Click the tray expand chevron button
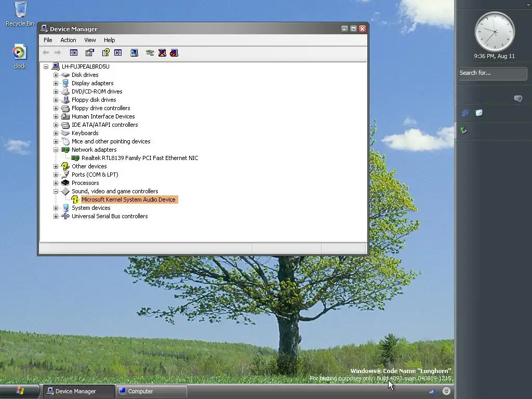Screen dimensions: 532x399 point(446,391)
